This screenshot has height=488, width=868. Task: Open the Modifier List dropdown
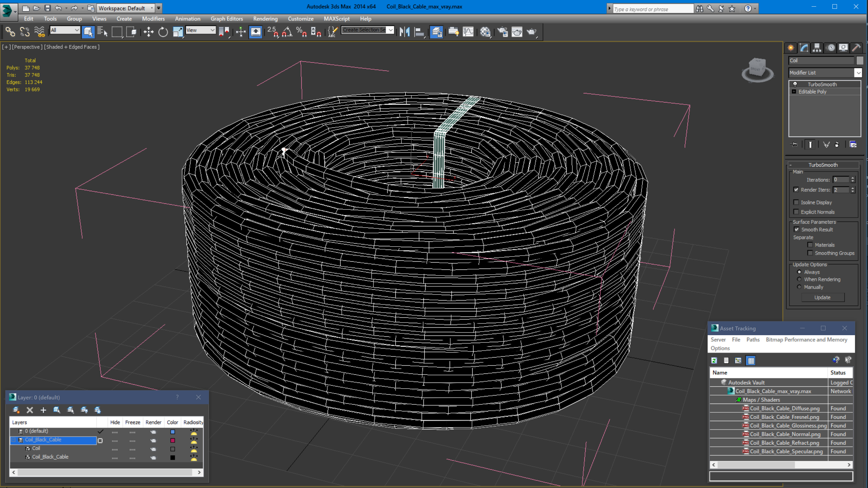[858, 72]
